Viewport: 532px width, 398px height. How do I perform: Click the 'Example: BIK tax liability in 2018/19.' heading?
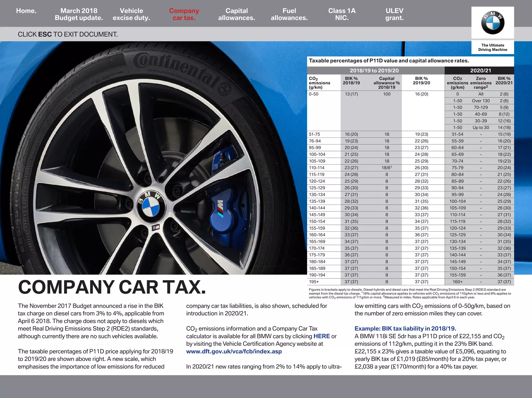tap(405, 329)
